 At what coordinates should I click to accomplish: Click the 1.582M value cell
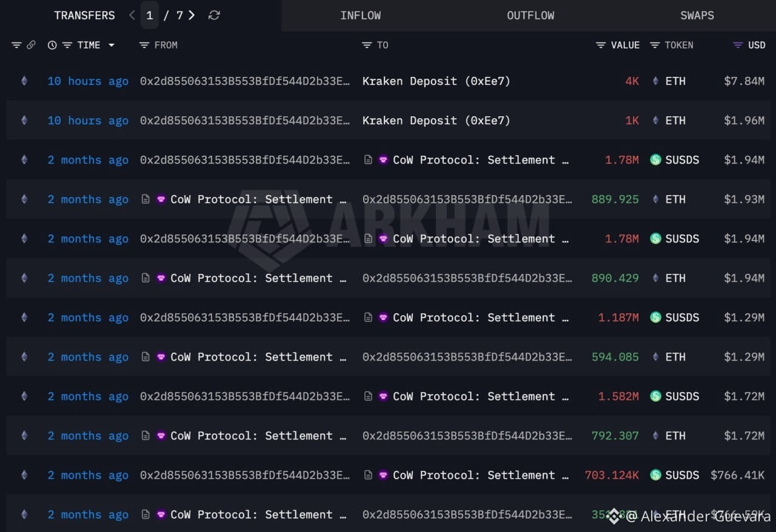(x=618, y=396)
